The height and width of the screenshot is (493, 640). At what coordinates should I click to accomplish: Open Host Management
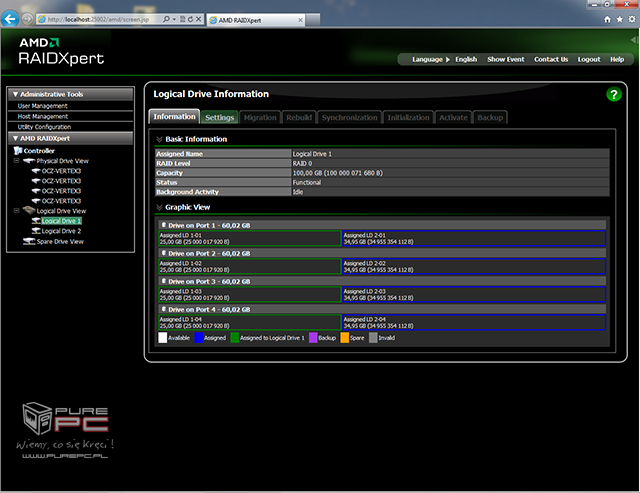(x=42, y=117)
